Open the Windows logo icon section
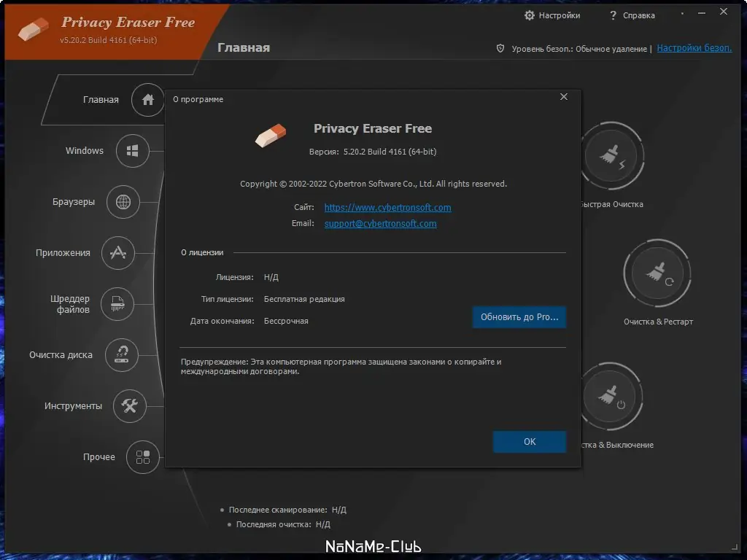747x560 pixels. point(133,151)
